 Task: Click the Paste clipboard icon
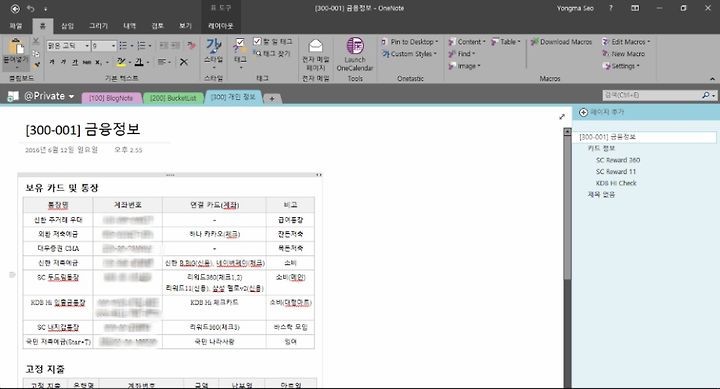(x=16, y=46)
